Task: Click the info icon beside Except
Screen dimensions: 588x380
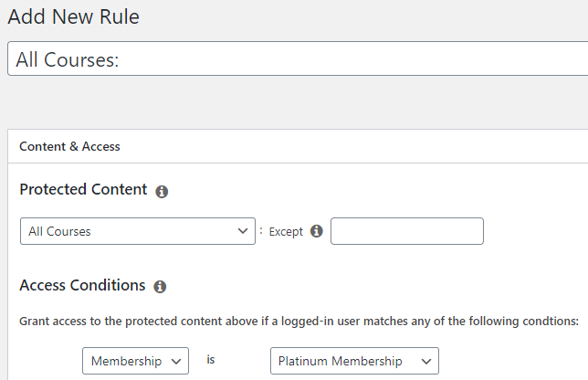Action: (317, 231)
